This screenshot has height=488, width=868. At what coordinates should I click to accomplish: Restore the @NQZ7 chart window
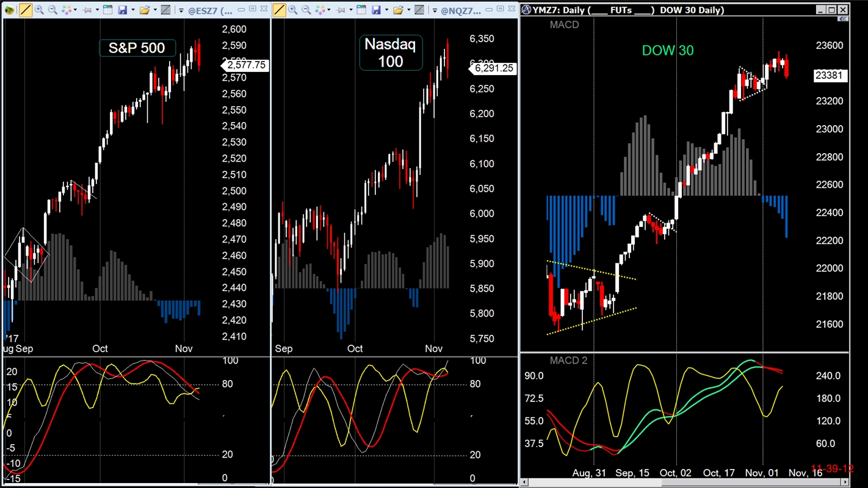501,9
